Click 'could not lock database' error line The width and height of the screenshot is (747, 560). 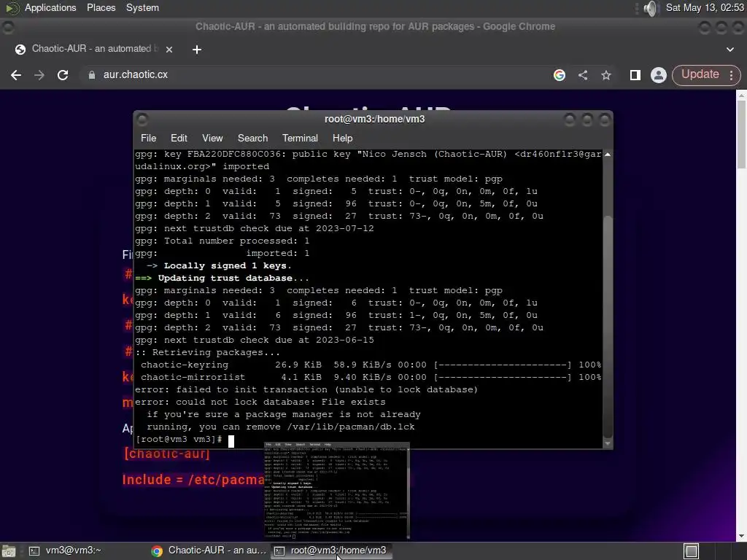260,402
